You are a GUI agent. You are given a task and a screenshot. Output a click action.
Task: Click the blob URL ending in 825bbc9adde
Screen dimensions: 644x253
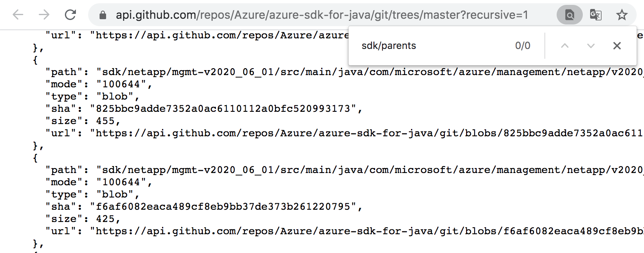[x=367, y=133]
